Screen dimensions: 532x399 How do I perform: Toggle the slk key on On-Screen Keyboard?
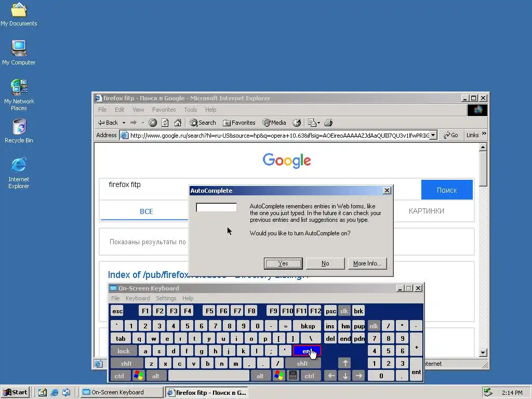[344, 311]
